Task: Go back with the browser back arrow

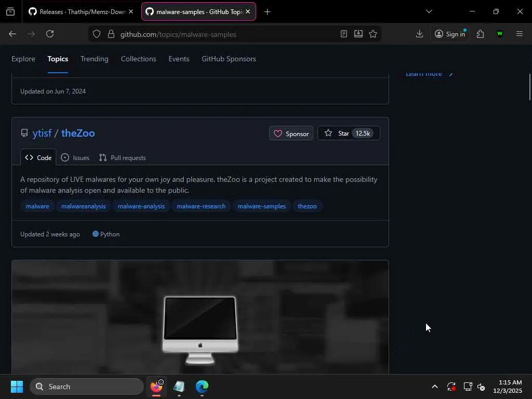Action: (x=12, y=34)
